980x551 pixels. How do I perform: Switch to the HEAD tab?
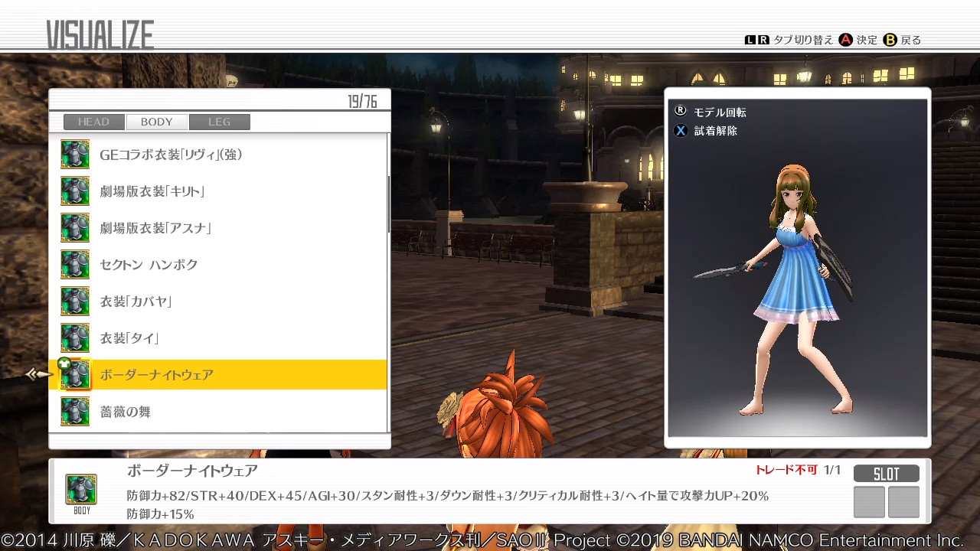(93, 122)
